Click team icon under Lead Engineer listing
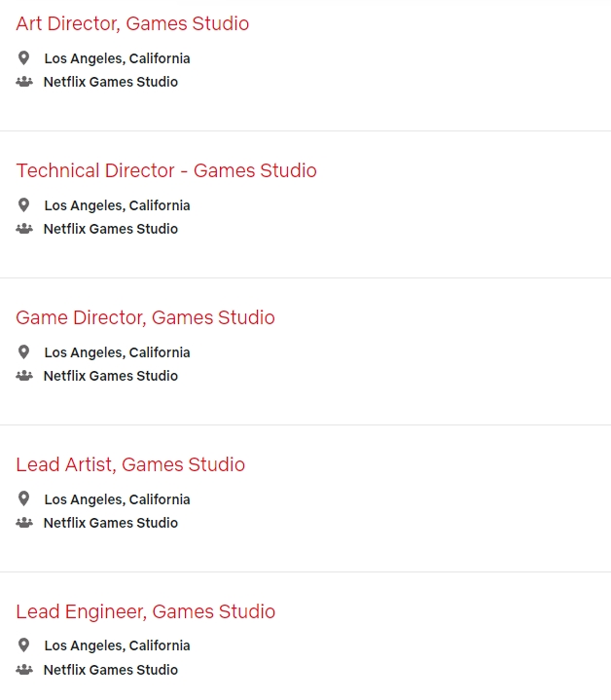Screen dimensions: 611x700 [24, 670]
